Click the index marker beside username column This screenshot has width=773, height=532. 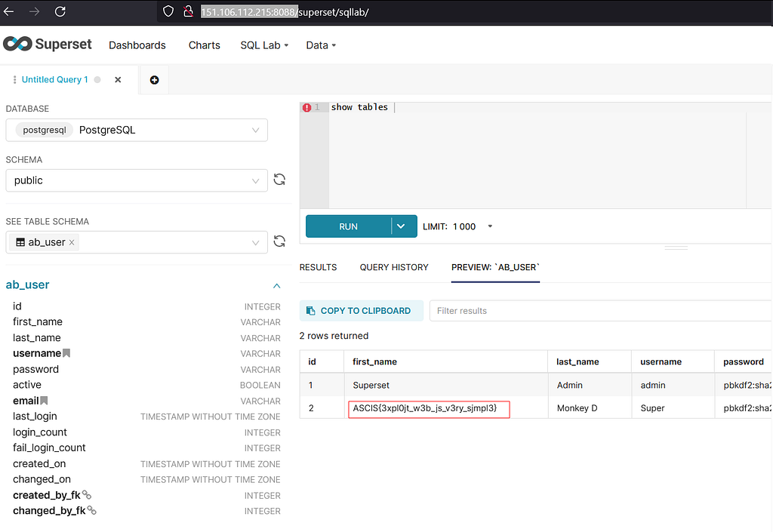pos(66,353)
